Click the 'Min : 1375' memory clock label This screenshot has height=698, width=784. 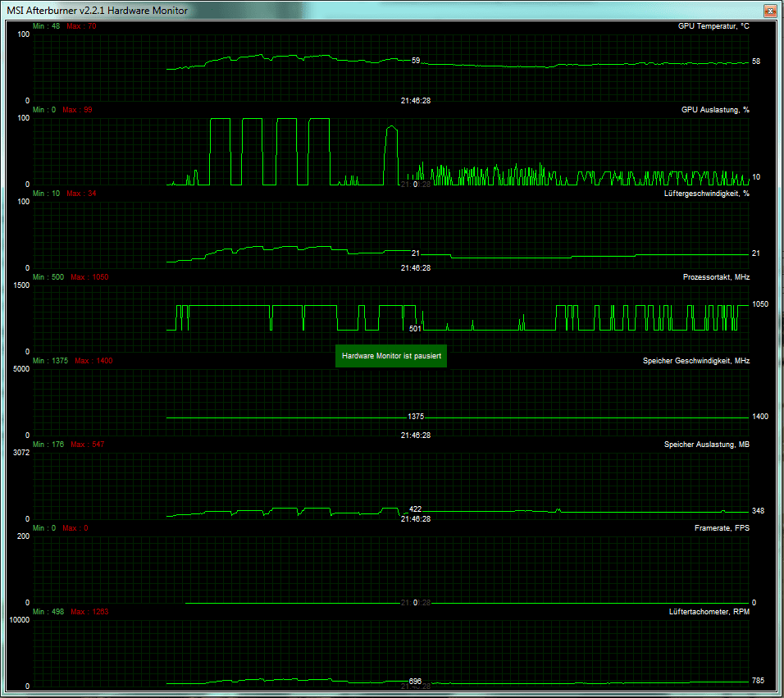pos(50,361)
